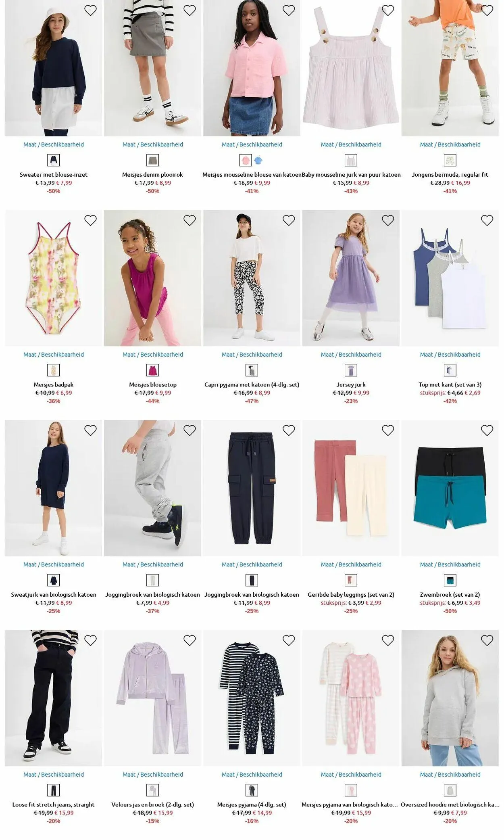Image resolution: width=504 pixels, height=840 pixels.
Task: Open Geribde baby leggings product title
Action: click(x=351, y=594)
